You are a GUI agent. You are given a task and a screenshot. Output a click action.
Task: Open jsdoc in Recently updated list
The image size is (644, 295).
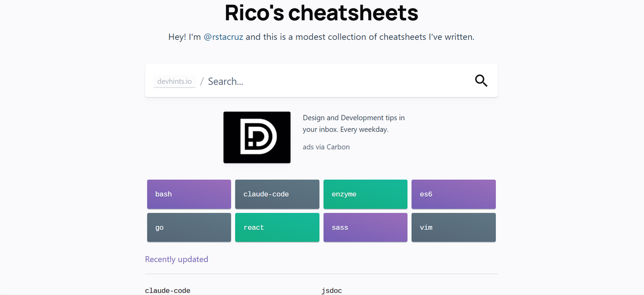(332, 291)
